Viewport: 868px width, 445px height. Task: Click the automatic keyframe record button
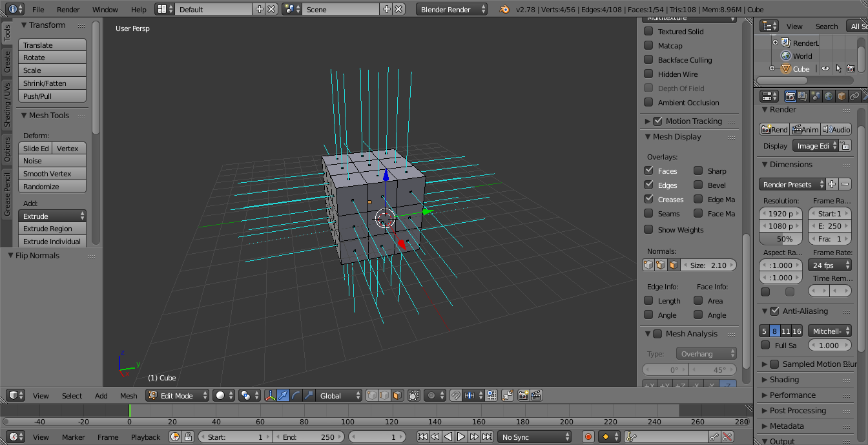(588, 437)
